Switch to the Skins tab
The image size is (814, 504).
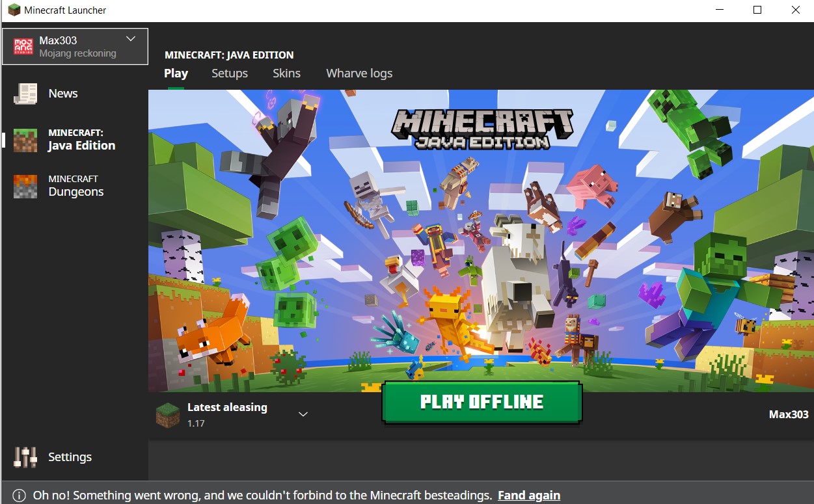click(x=286, y=73)
